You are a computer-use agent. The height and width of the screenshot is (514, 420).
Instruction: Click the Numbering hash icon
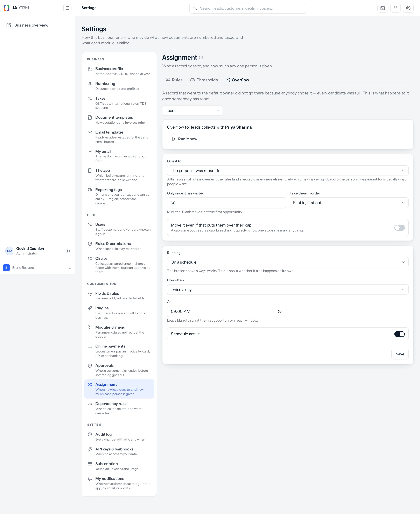[90, 84]
